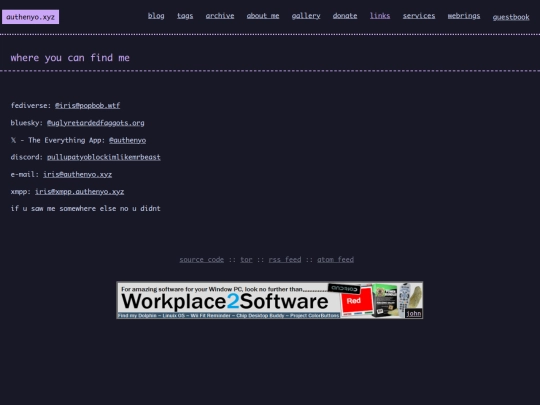Click the e-mail iris@authenyo.xyz link

[77, 174]
